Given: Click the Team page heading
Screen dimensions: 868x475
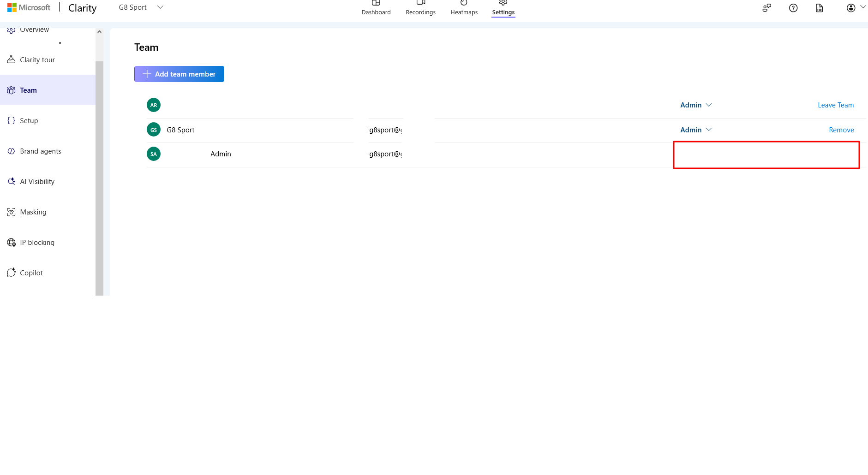Looking at the screenshot, I should 146,47.
